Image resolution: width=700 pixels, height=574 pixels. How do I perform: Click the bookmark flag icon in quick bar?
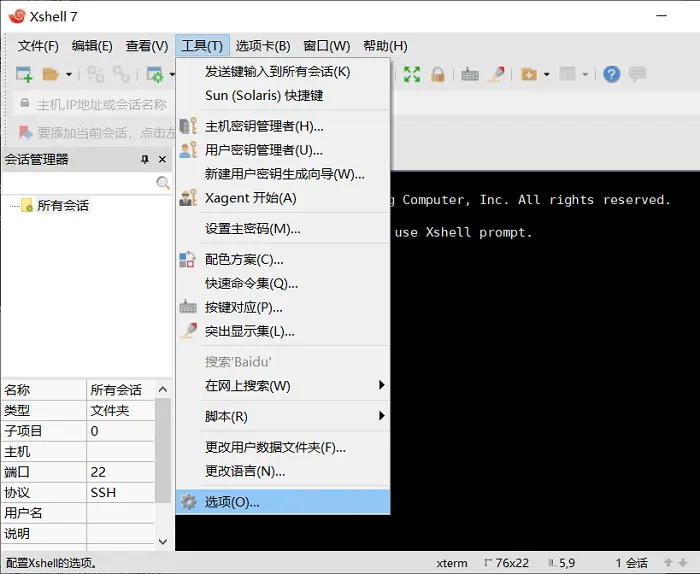pos(25,133)
